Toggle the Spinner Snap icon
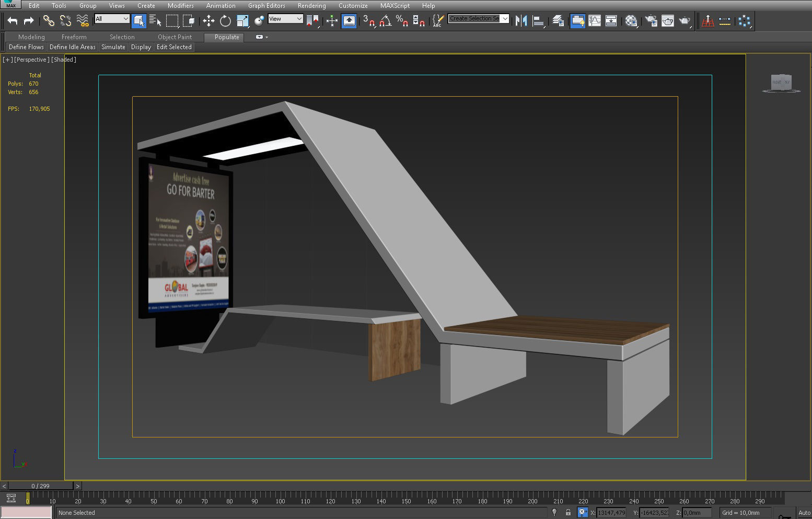Viewport: 812px width, 519px height. (419, 21)
